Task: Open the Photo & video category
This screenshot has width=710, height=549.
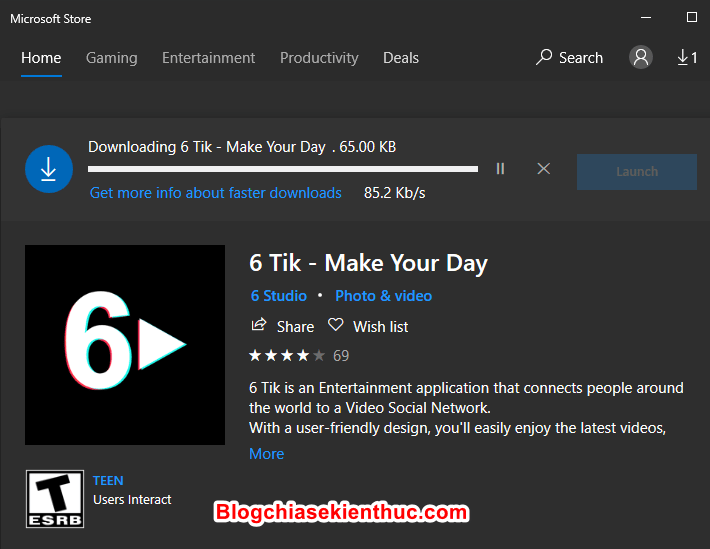Action: click(384, 296)
